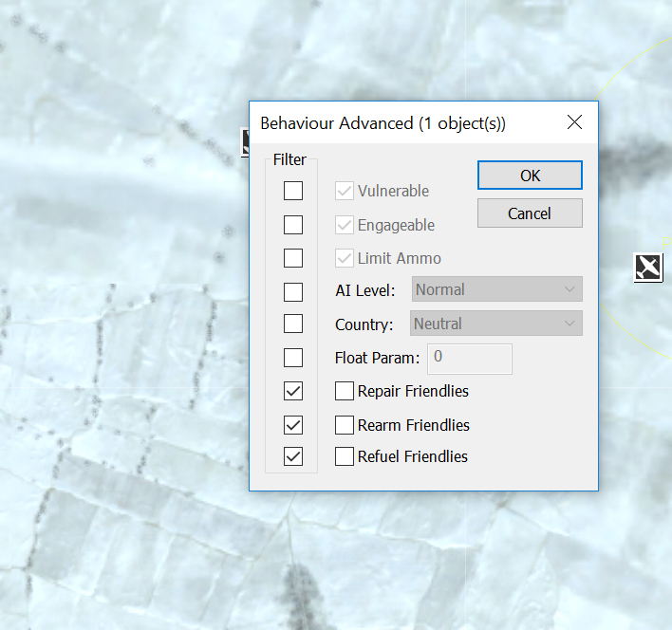The image size is (672, 630).
Task: Enable the filter checkbox for Vulnerable
Action: coord(293,191)
